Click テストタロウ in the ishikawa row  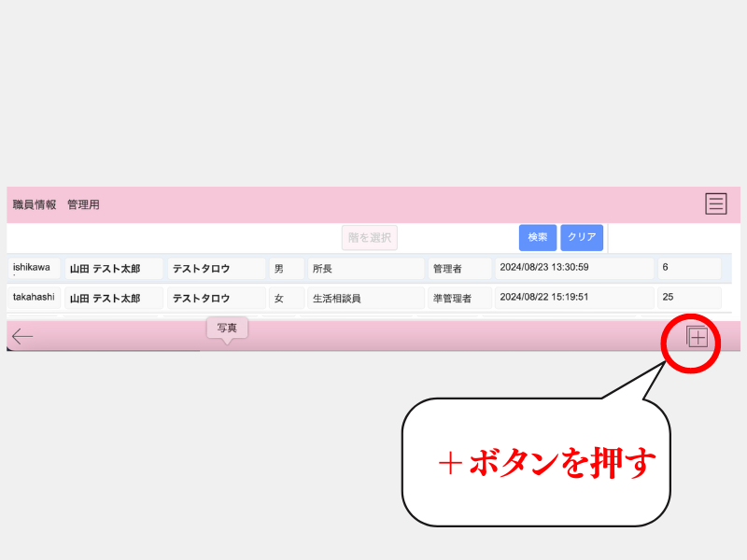point(216,269)
